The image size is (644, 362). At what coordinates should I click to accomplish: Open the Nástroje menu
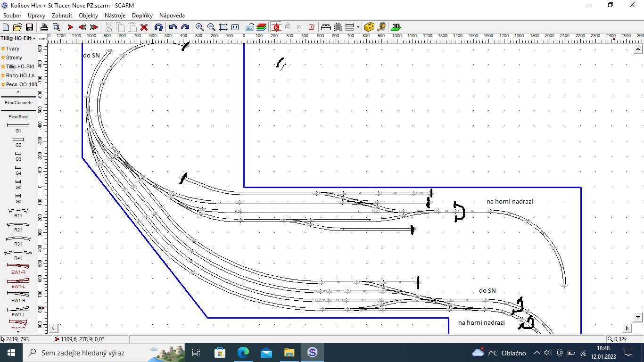click(x=115, y=16)
